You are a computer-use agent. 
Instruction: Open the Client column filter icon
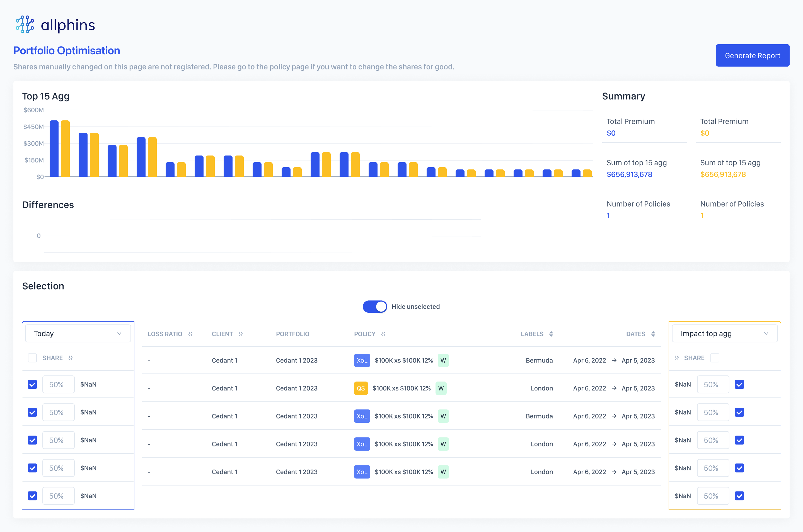(x=241, y=334)
